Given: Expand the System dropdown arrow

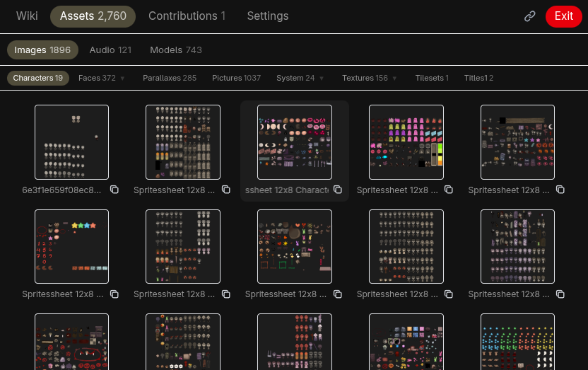Looking at the screenshot, I should (322, 79).
